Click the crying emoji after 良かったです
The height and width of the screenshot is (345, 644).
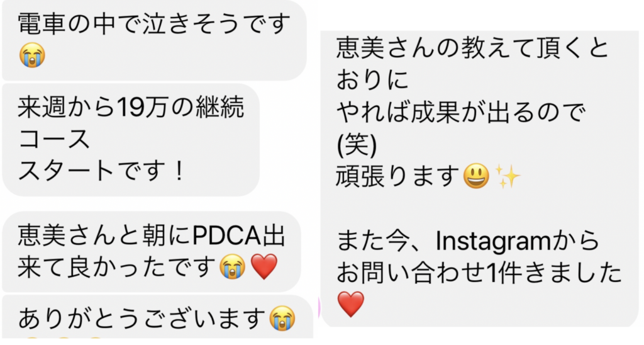click(233, 267)
